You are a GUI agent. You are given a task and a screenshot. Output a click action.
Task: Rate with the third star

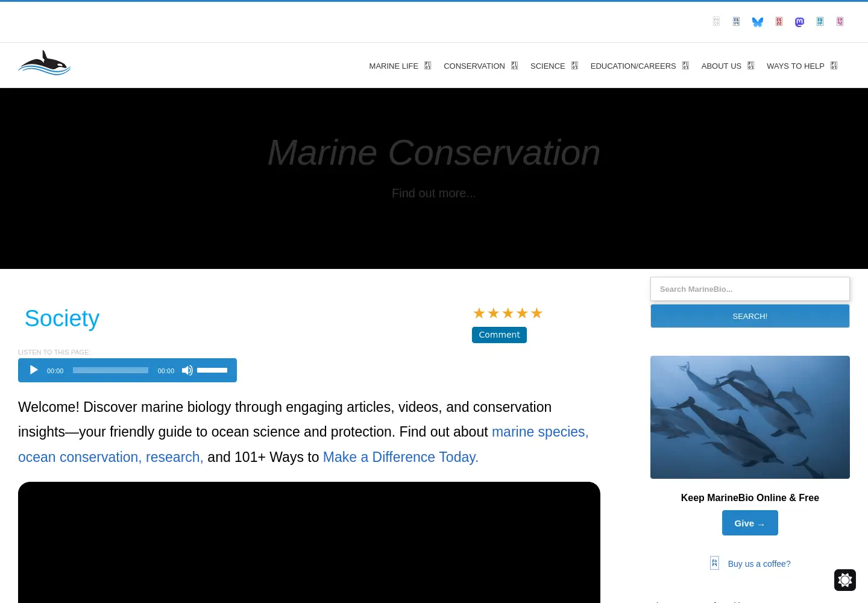tap(508, 313)
